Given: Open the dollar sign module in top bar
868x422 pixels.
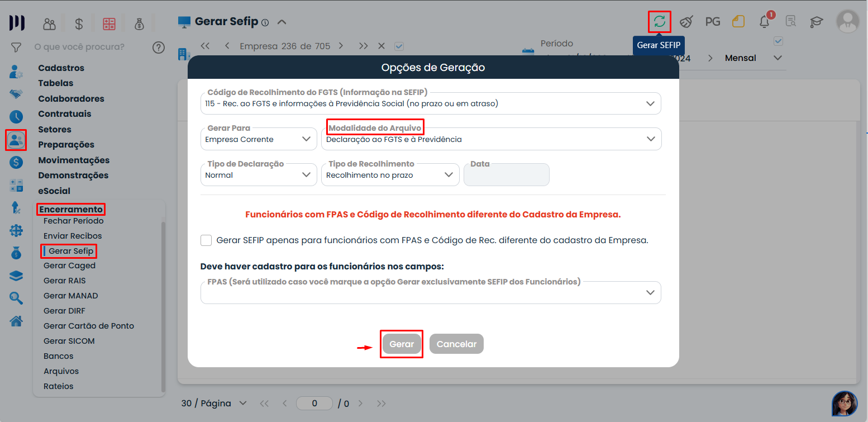Looking at the screenshot, I should tap(79, 23).
